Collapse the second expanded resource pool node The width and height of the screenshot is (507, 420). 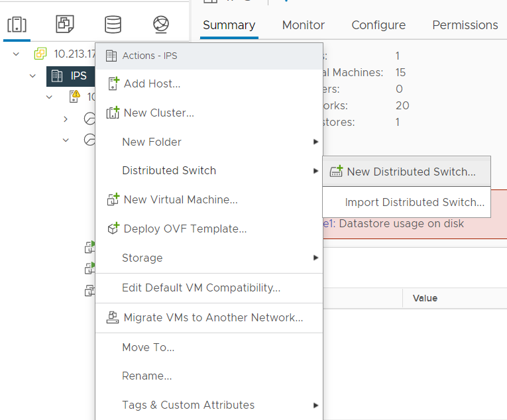tap(66, 140)
